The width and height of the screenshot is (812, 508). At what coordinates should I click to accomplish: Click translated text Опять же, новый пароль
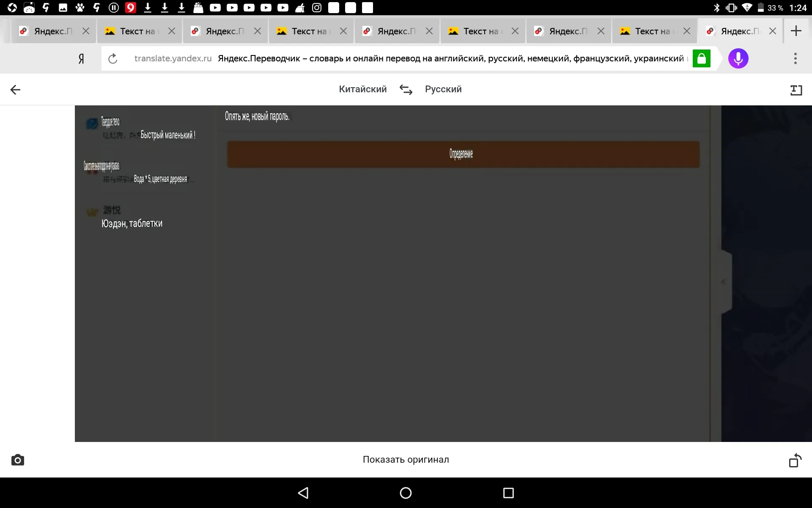tap(257, 116)
